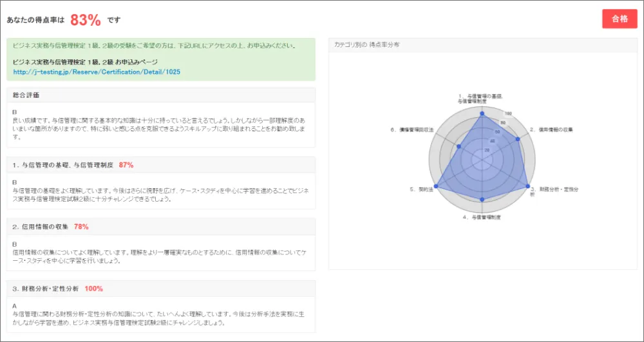This screenshot has width=644, height=342.
Task: Click the カテゴリ別の得点率分布 chart title
Action: click(367, 45)
